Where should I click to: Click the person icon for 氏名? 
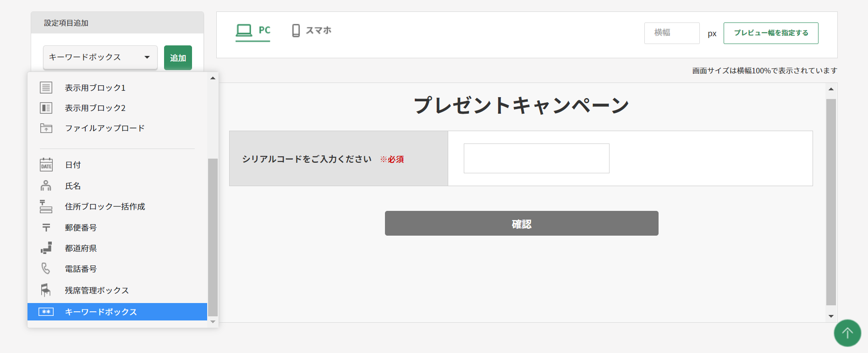(46, 186)
